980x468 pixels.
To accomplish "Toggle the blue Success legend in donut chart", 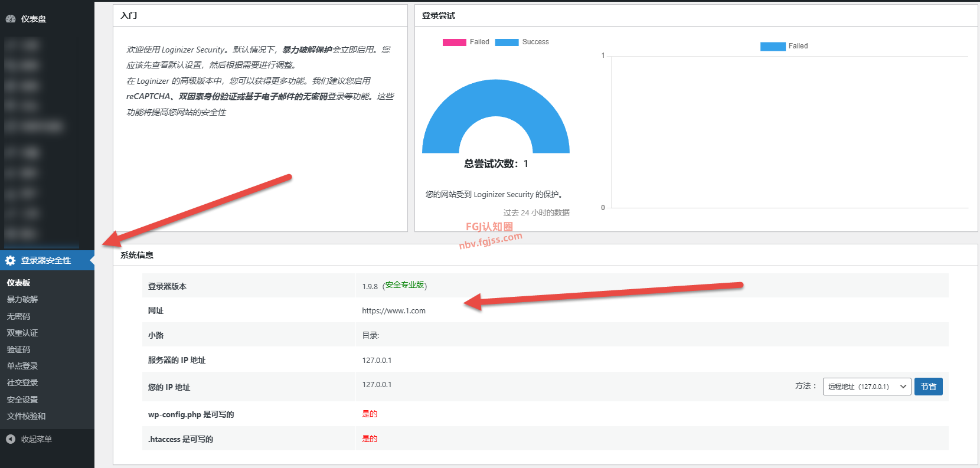I will [522, 42].
